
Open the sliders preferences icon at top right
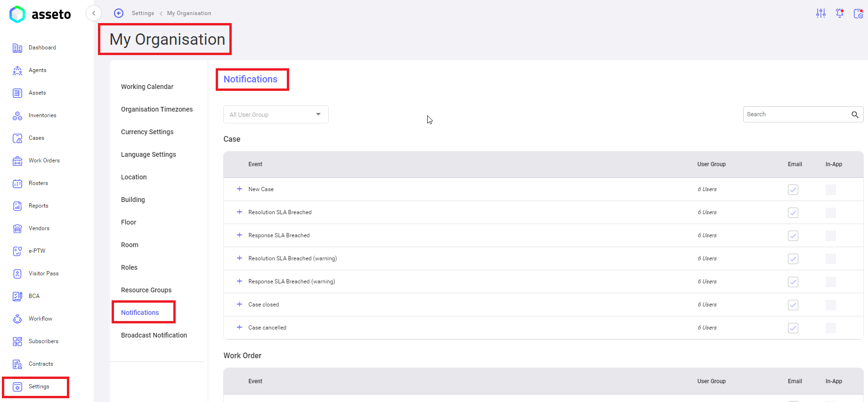[821, 13]
